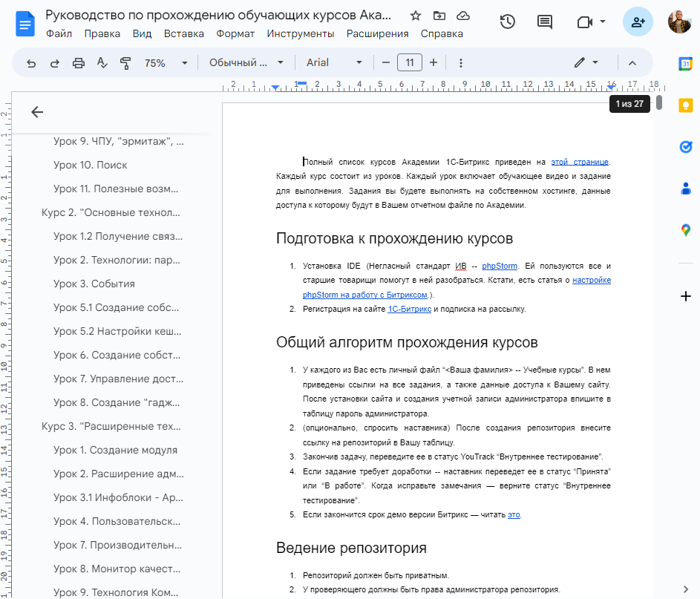The image size is (700, 599).
Task: Open the account profile picture
Action: click(x=679, y=22)
